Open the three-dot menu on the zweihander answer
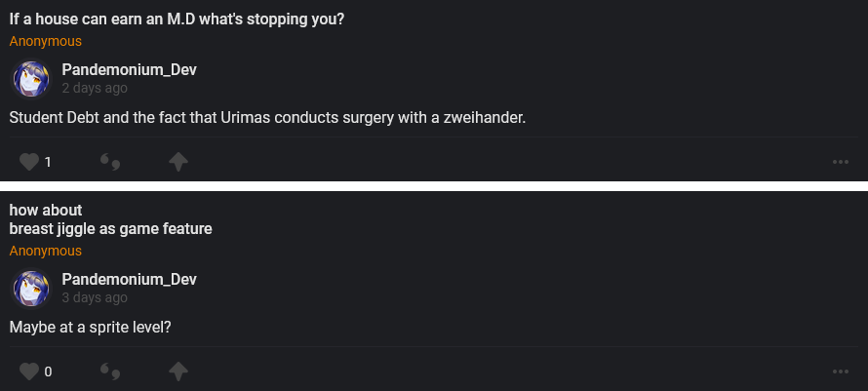 coord(841,162)
